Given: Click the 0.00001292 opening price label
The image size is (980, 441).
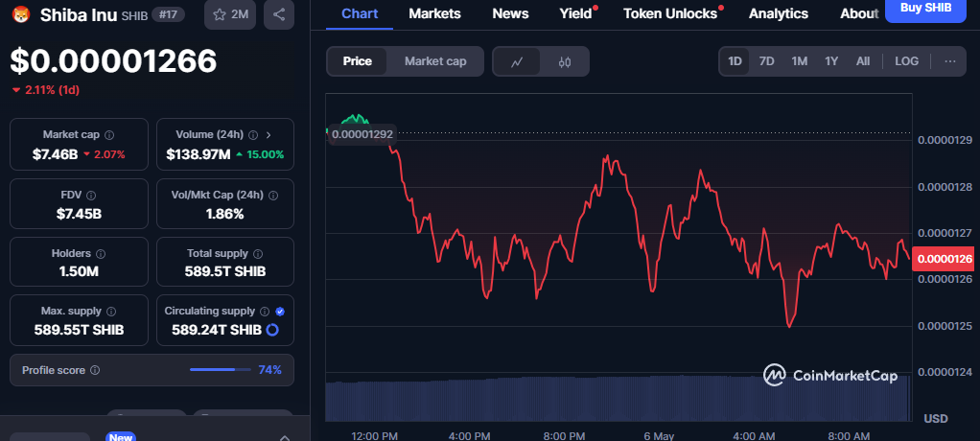Looking at the screenshot, I should click(x=362, y=133).
